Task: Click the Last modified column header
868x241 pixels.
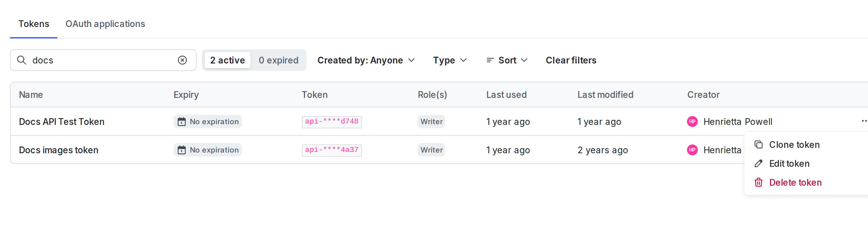Action: tap(605, 95)
